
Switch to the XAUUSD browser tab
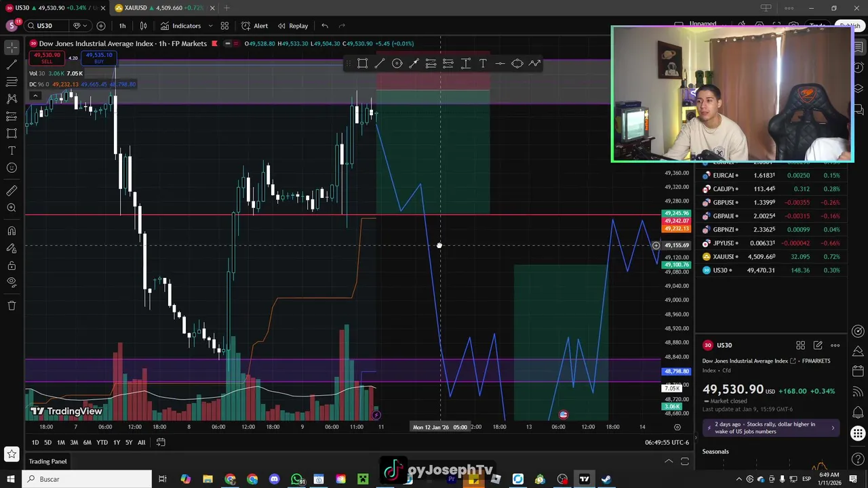[x=165, y=8]
